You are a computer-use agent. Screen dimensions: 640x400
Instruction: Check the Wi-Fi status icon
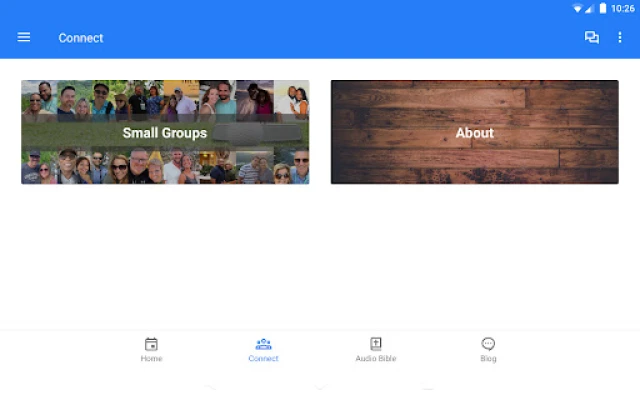[x=577, y=9]
